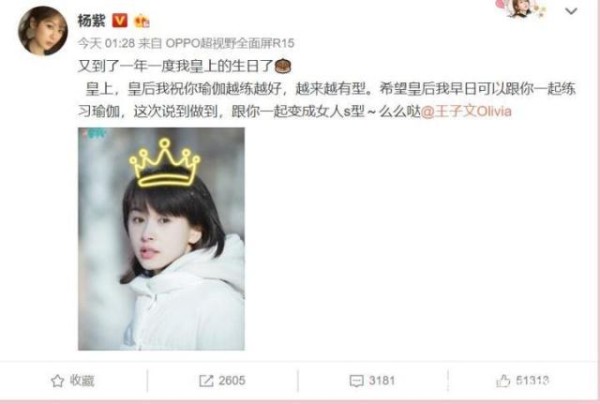
Task: Open the 今天 01:28 post timestamp
Action: coord(106,43)
